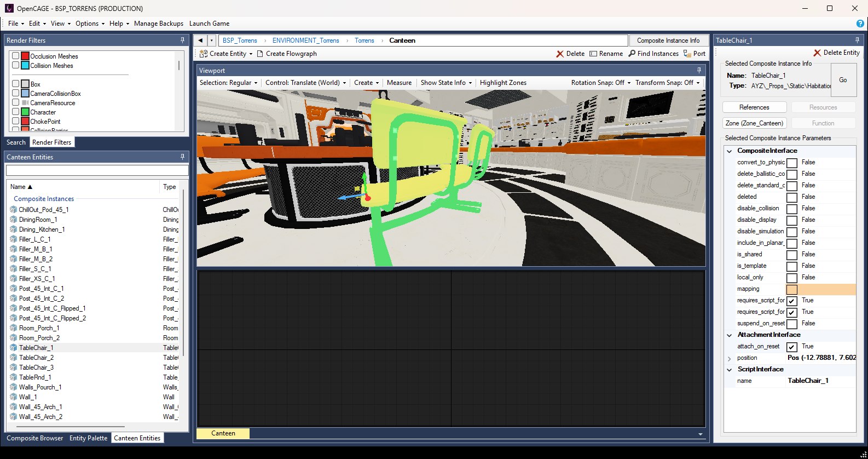Viewport: 868px width, 459px height.
Task: Click the Canteen Entities search field
Action: pos(97,171)
